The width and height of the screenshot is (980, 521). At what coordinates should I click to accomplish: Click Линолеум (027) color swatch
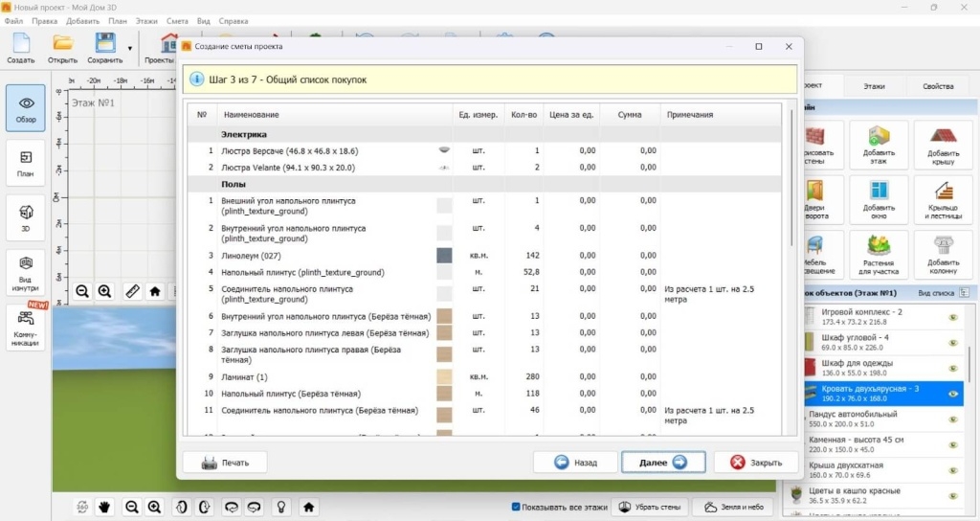444,256
